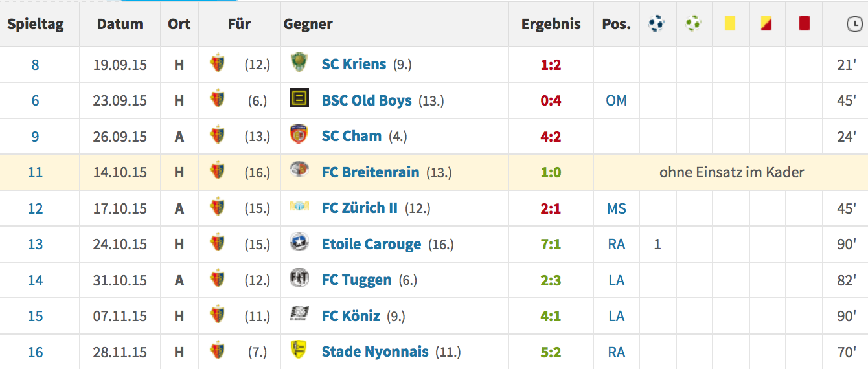Click the yellow-red card header icon
Image resolution: width=868 pixels, height=369 pixels.
pos(767,24)
